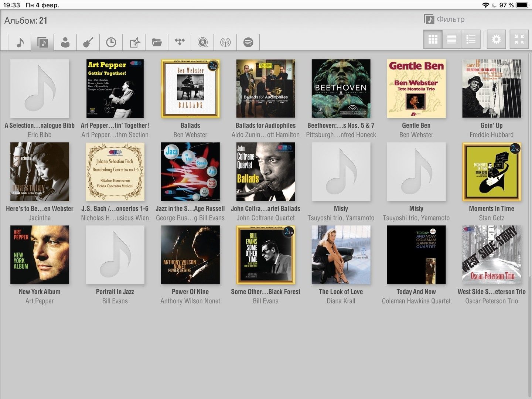The image size is (532, 399).
Task: Select the Albums tab
Action: coord(42,42)
